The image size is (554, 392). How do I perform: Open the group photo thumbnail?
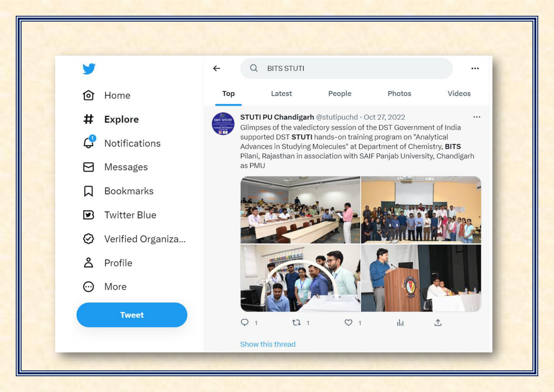pos(421,210)
